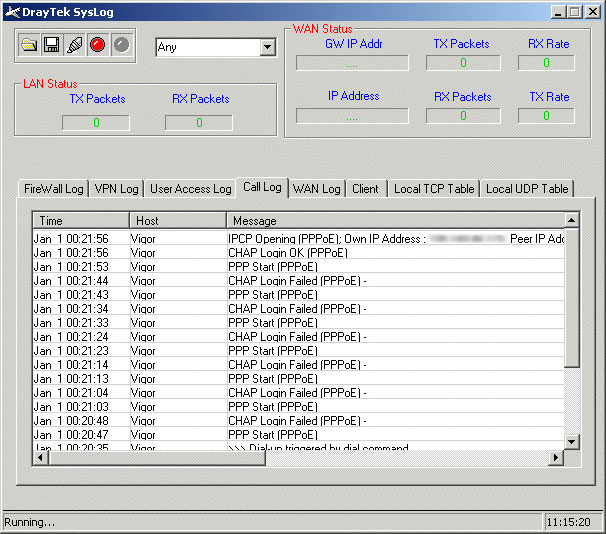Open the Any host dropdown

click(267, 48)
